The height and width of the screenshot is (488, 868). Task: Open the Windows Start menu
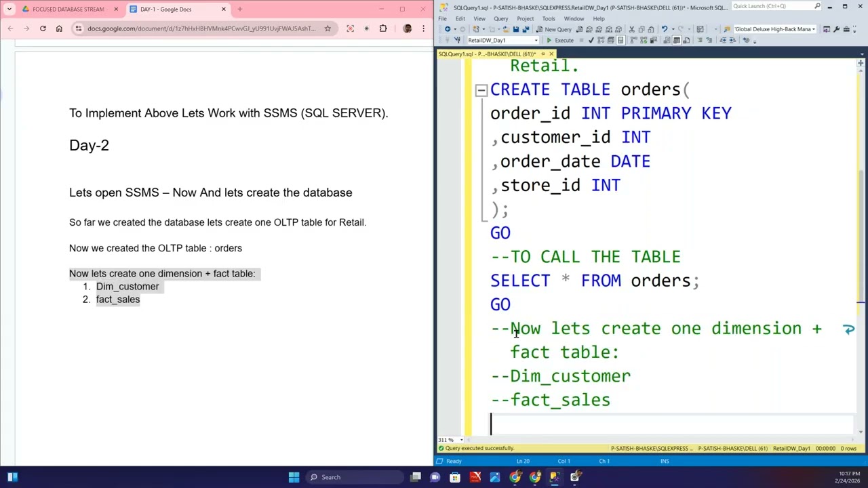(294, 477)
